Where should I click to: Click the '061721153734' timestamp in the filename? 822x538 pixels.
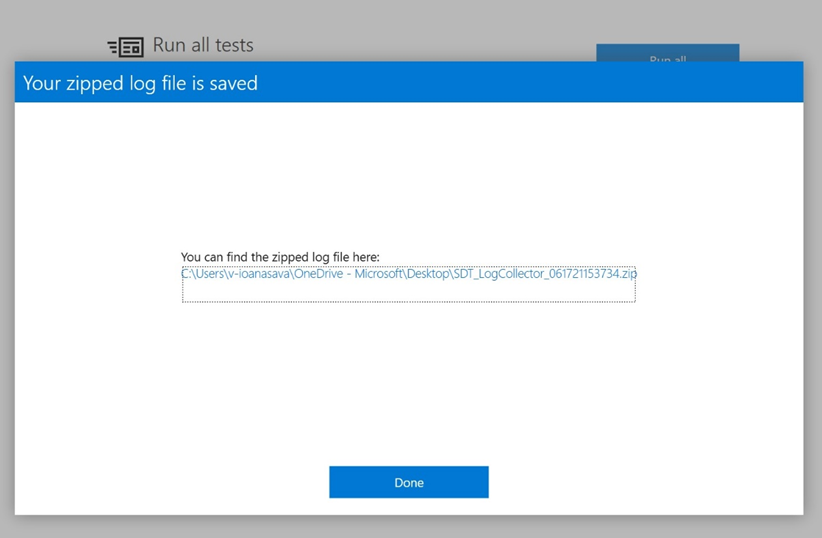click(582, 273)
